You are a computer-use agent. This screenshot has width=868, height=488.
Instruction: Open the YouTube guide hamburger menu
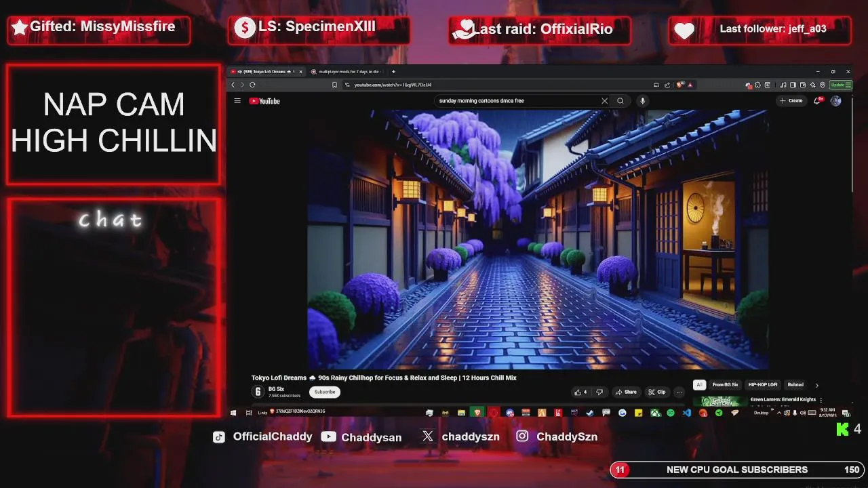(x=237, y=101)
